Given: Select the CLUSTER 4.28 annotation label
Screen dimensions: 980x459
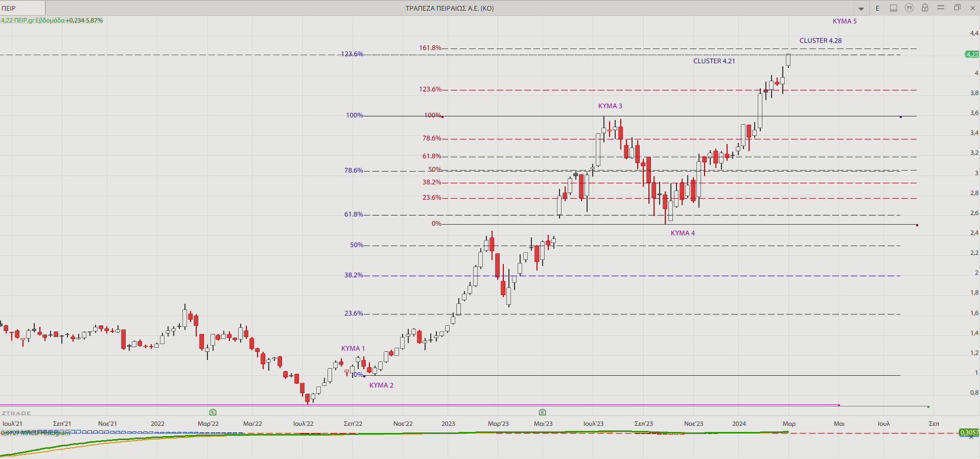Looking at the screenshot, I should (820, 40).
